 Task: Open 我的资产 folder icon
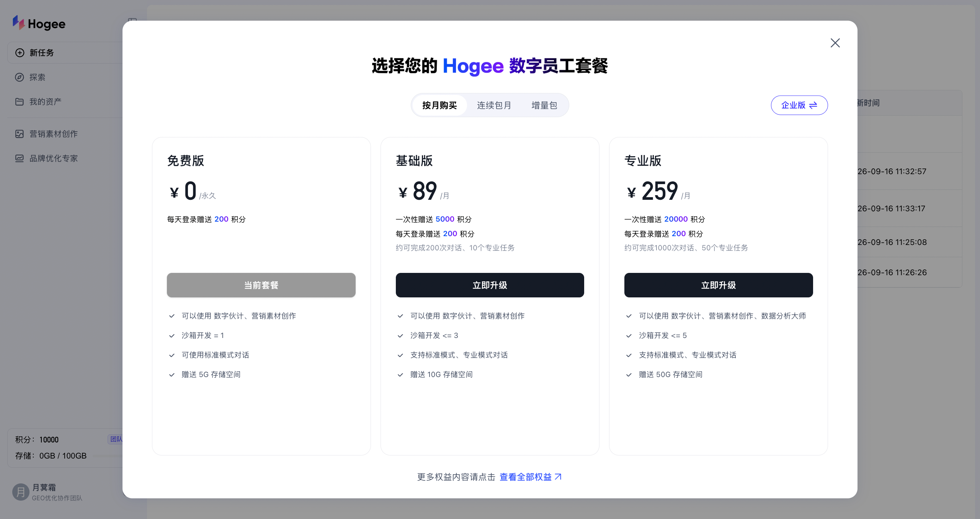[x=20, y=102]
